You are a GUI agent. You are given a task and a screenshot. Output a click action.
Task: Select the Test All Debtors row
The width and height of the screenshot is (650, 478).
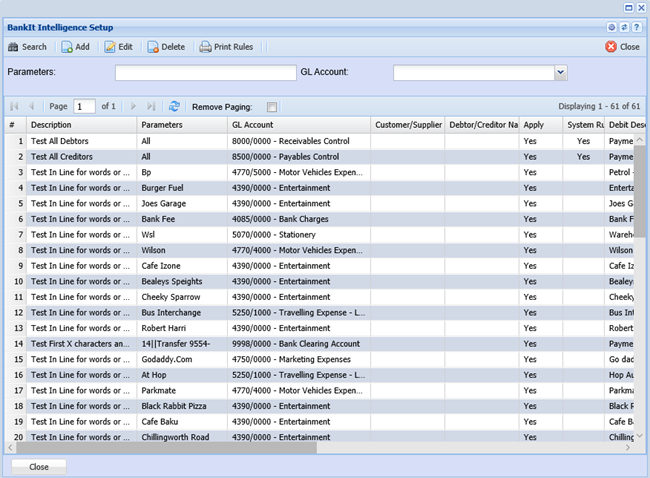pos(80,141)
